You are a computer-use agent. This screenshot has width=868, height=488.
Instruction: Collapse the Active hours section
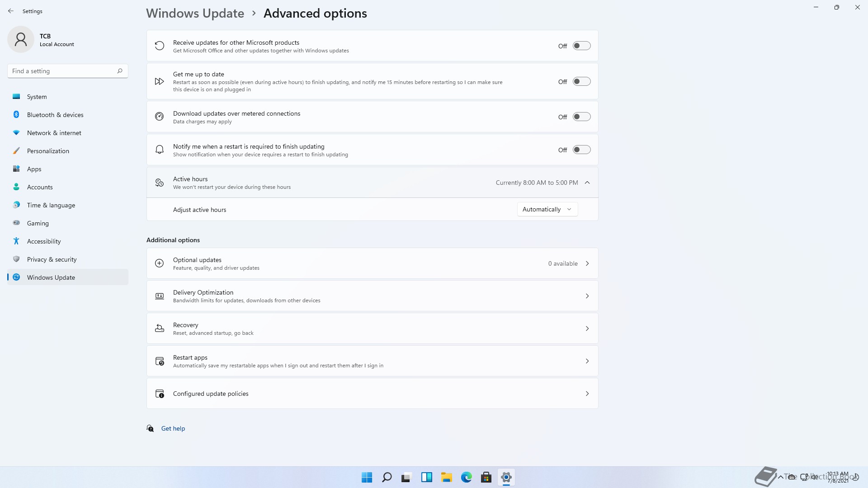pos(587,183)
